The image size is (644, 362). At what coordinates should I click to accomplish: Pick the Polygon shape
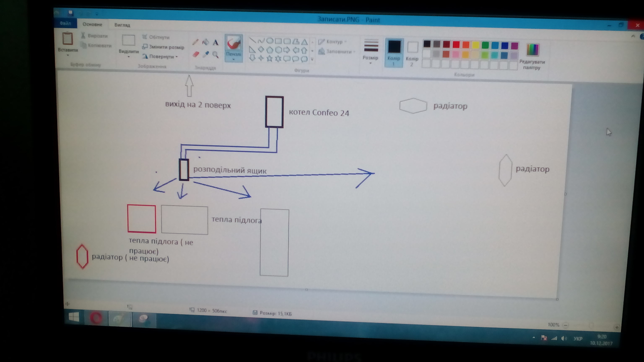(x=296, y=41)
